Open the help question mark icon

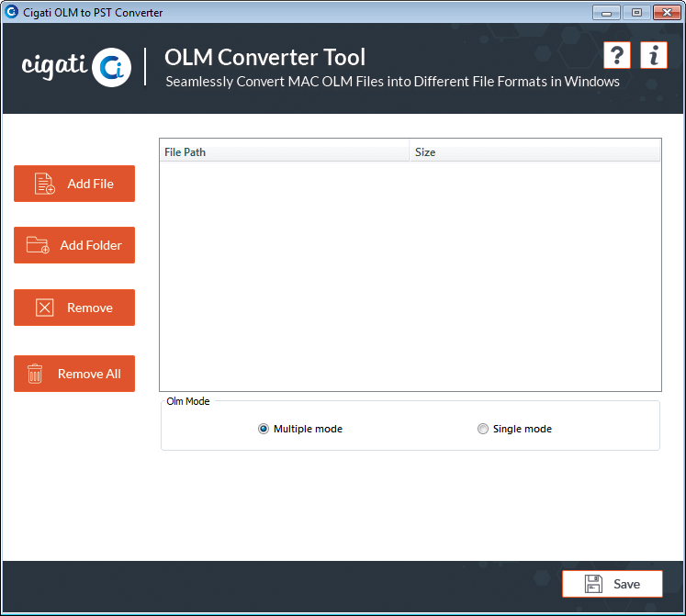[617, 55]
